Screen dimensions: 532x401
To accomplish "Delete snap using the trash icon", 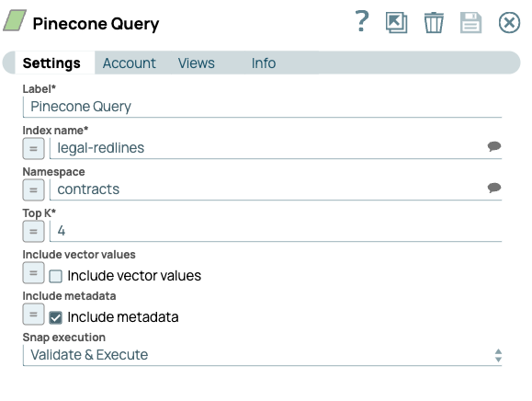I will click(434, 23).
